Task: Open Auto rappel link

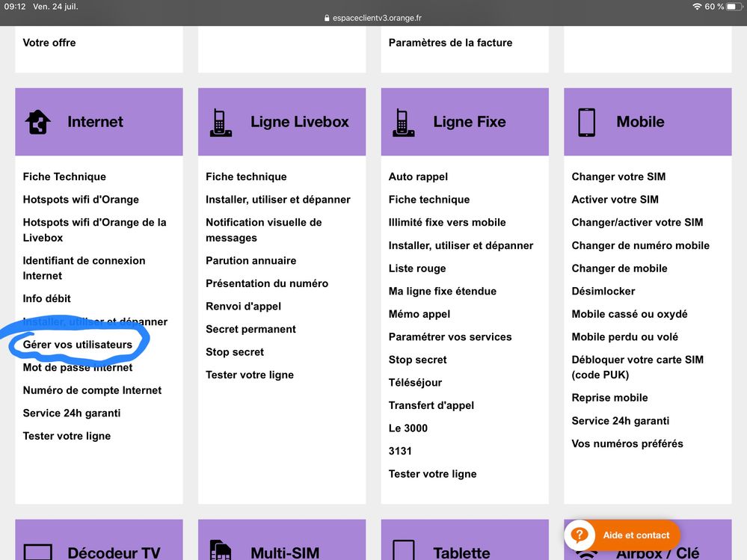Action: coord(418,176)
